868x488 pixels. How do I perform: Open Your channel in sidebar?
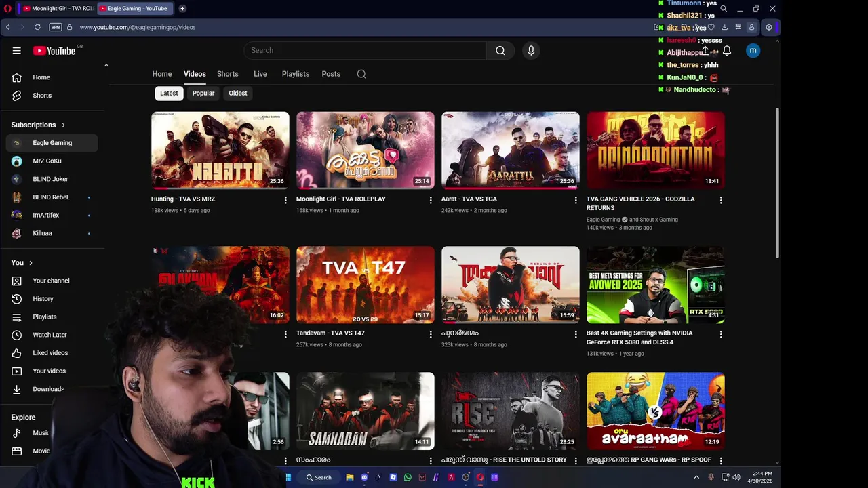click(x=52, y=281)
